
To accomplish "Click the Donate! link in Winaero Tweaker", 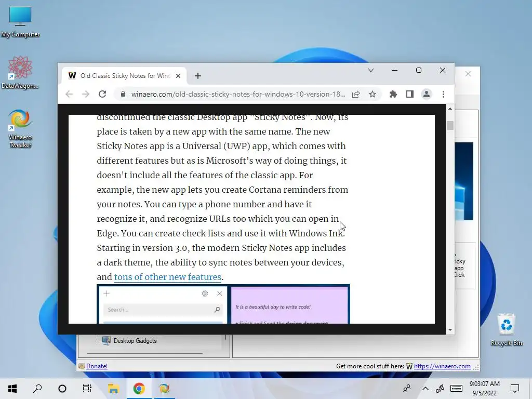I will [97, 366].
